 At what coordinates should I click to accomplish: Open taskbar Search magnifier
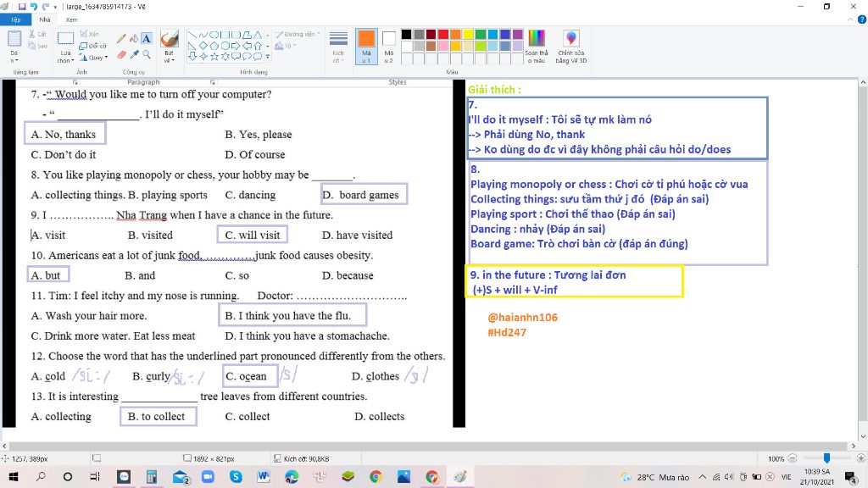click(41, 476)
